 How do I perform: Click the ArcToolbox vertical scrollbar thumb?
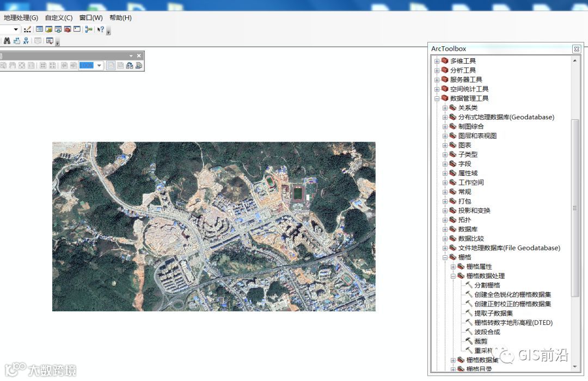(x=574, y=207)
